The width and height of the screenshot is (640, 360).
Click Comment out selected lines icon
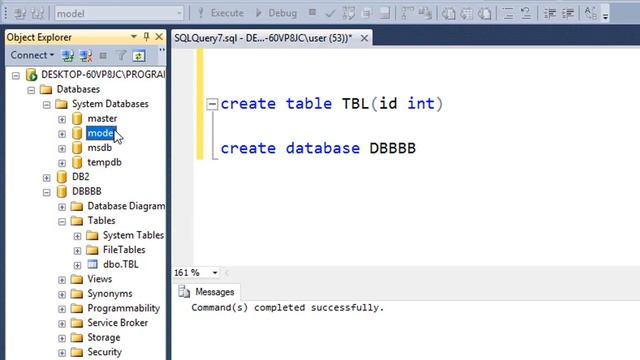click(508, 13)
